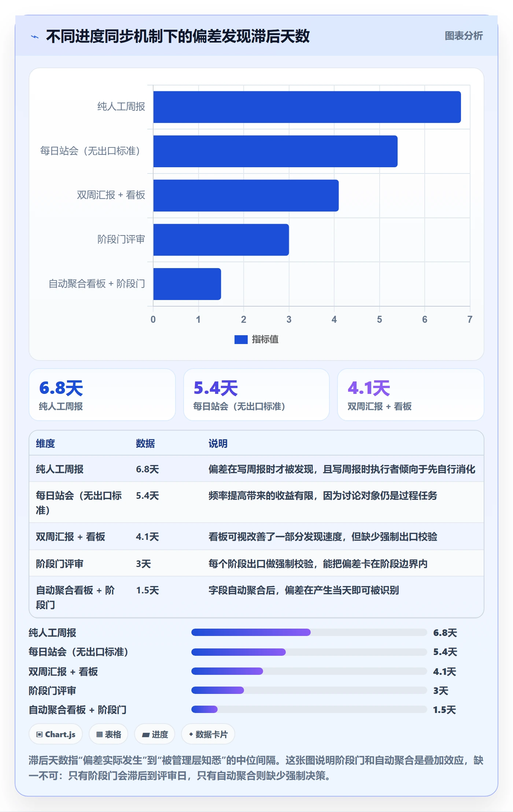This screenshot has height=812, width=513.
Task: Click the diamond icon in 数据卡片 chip
Action: coord(191,734)
